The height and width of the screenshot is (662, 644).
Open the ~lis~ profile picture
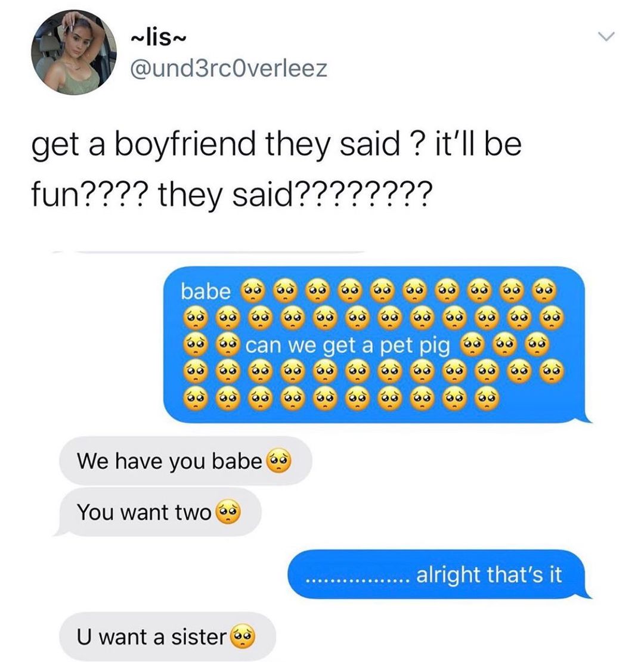(x=73, y=52)
